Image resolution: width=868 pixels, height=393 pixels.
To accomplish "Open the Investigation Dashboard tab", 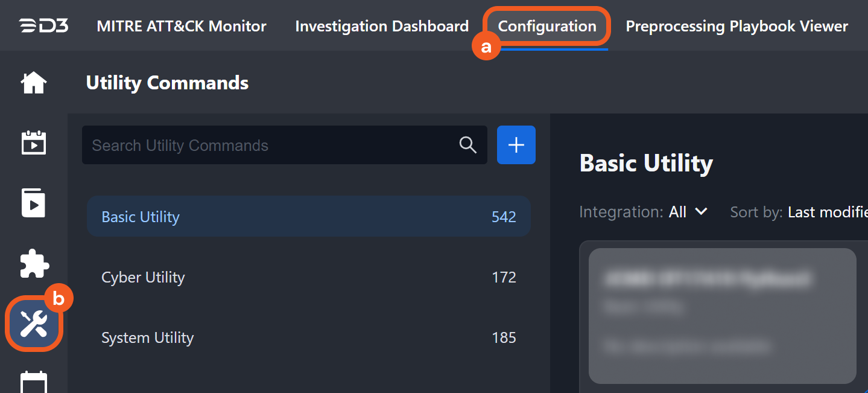I will [382, 26].
